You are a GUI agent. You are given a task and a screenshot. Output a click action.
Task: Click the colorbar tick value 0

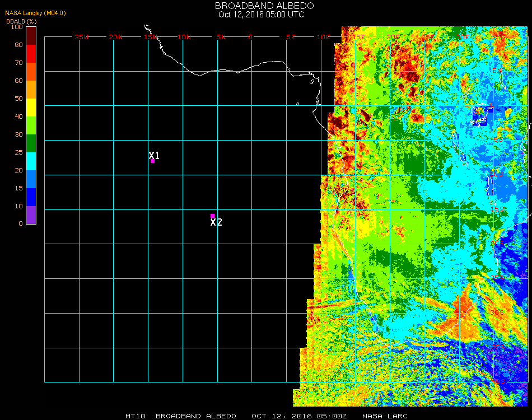21,224
